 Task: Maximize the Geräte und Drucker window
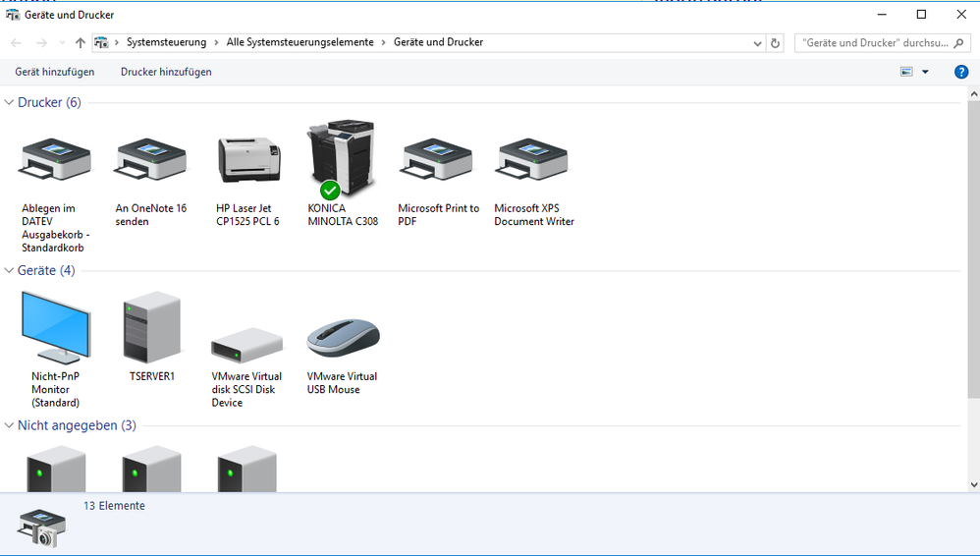921,15
